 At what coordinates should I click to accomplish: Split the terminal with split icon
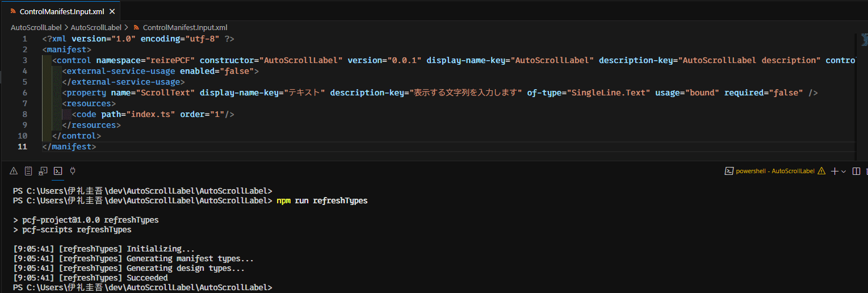click(856, 171)
